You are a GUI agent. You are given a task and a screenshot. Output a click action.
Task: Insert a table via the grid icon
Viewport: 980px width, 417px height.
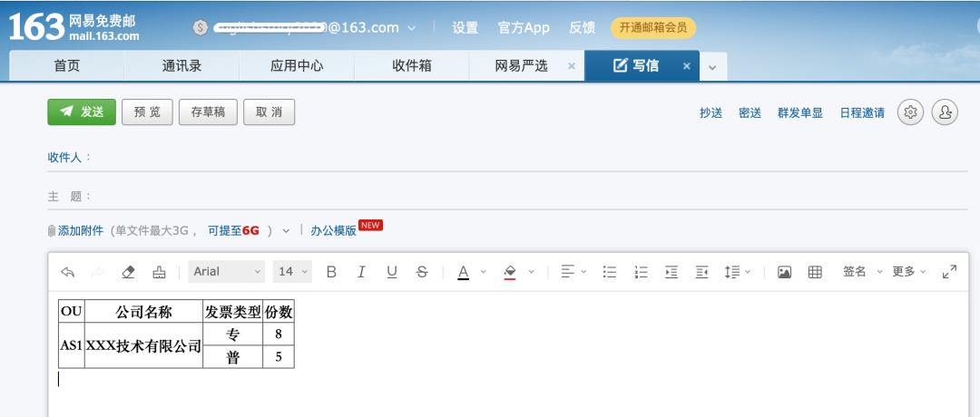(x=815, y=272)
